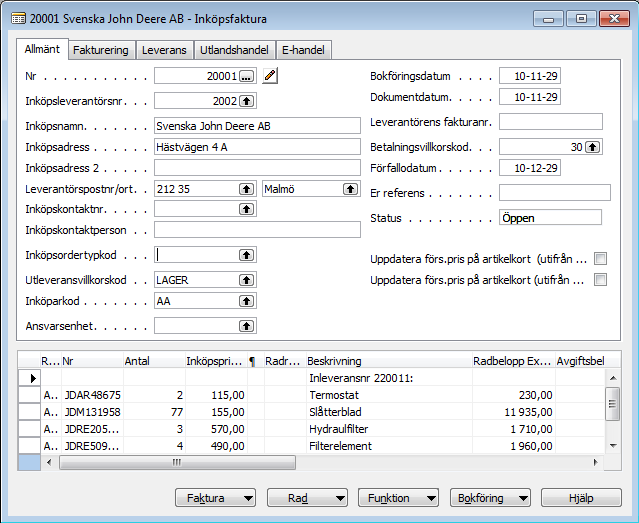This screenshot has width=639, height=523.
Task: Select the amount cell 11 935,00
Action: (514, 412)
